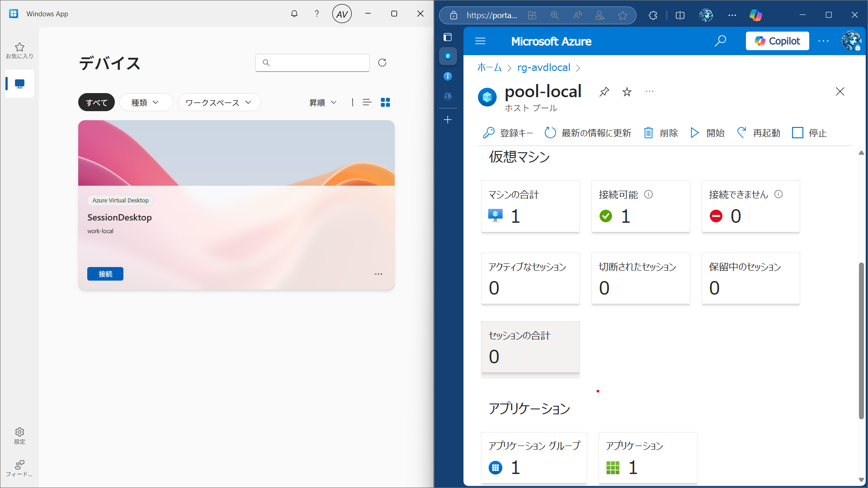The image size is (868, 488).
Task: Click the device search field
Action: click(313, 63)
